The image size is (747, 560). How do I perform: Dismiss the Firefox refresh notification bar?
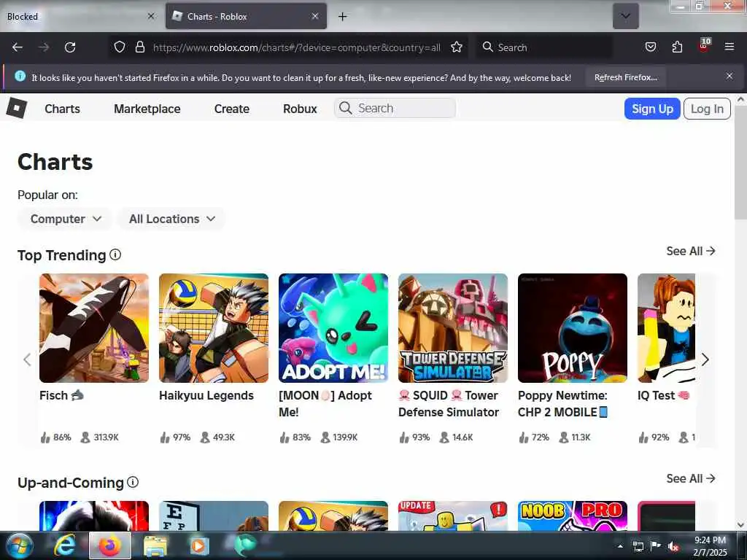click(729, 76)
